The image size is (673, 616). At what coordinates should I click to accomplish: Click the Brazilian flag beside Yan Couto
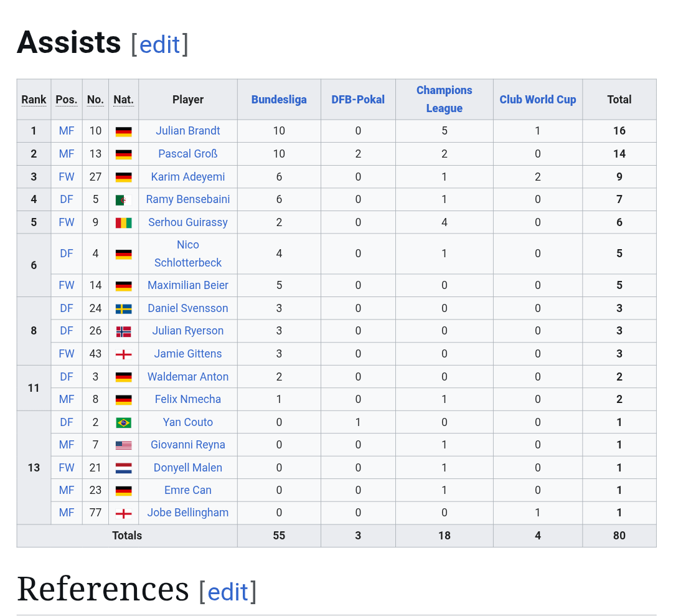click(123, 423)
